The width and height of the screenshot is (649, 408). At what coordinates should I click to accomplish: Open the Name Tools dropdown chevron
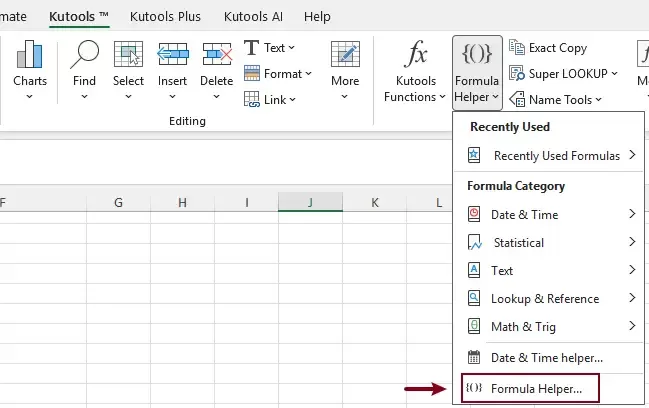point(598,100)
